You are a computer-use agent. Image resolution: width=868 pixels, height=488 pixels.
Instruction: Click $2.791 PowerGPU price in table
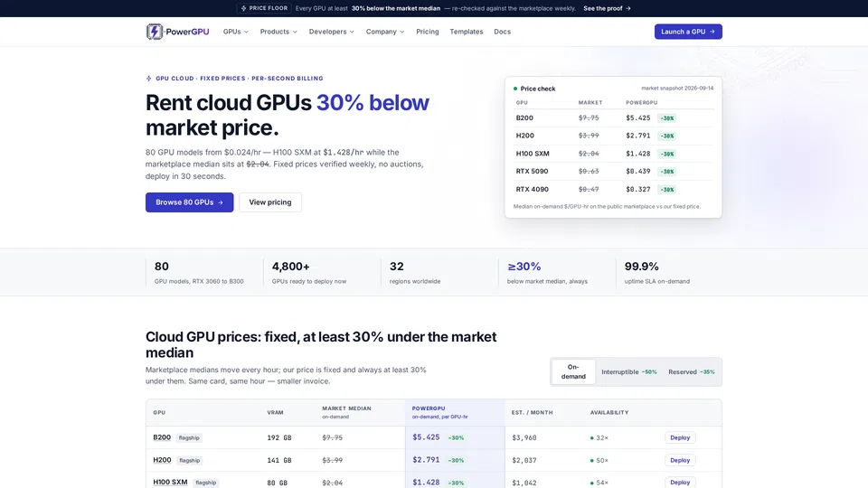tap(426, 460)
